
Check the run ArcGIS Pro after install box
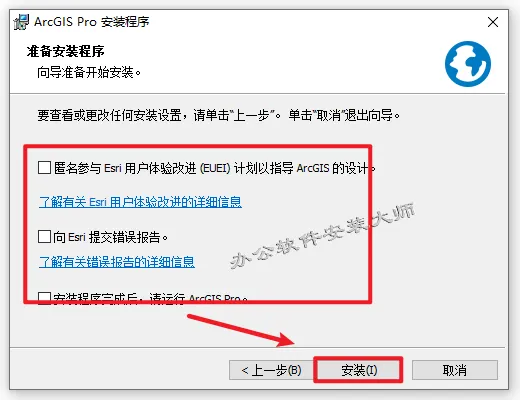coord(44,298)
